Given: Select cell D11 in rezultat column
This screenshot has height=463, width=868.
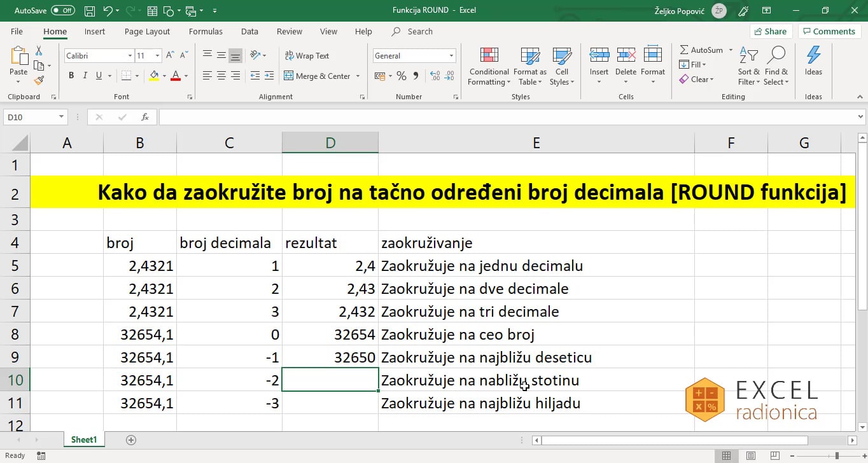Looking at the screenshot, I should [330, 403].
